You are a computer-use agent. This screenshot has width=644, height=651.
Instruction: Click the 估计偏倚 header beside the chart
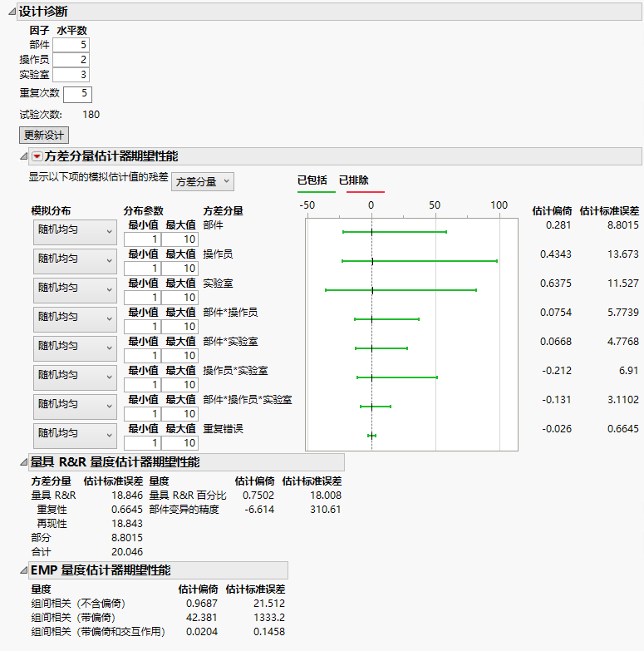point(552,211)
